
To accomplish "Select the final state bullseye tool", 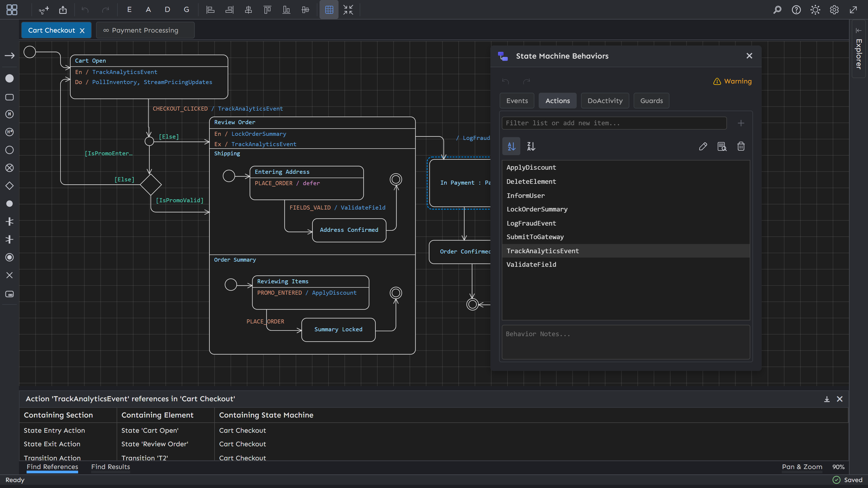I will [9, 257].
